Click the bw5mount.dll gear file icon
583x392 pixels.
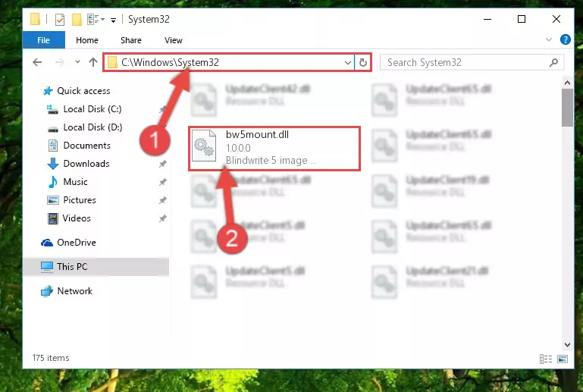point(204,146)
